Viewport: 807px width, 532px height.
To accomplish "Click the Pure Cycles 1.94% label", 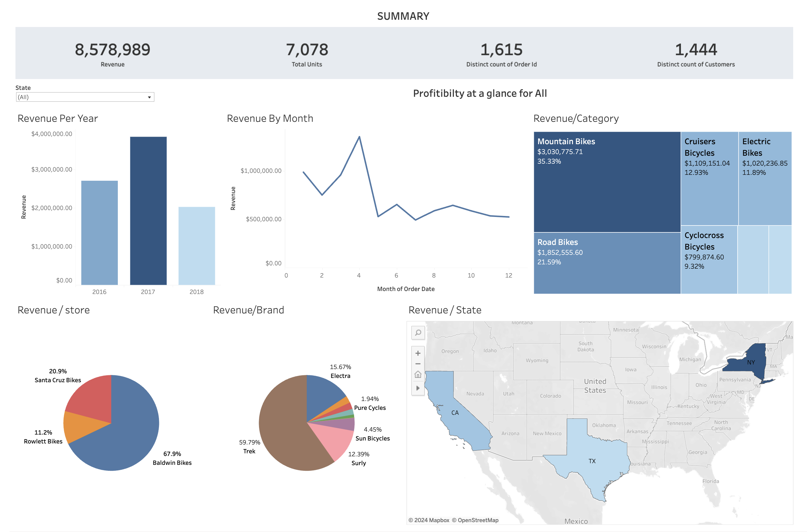I will click(370, 403).
